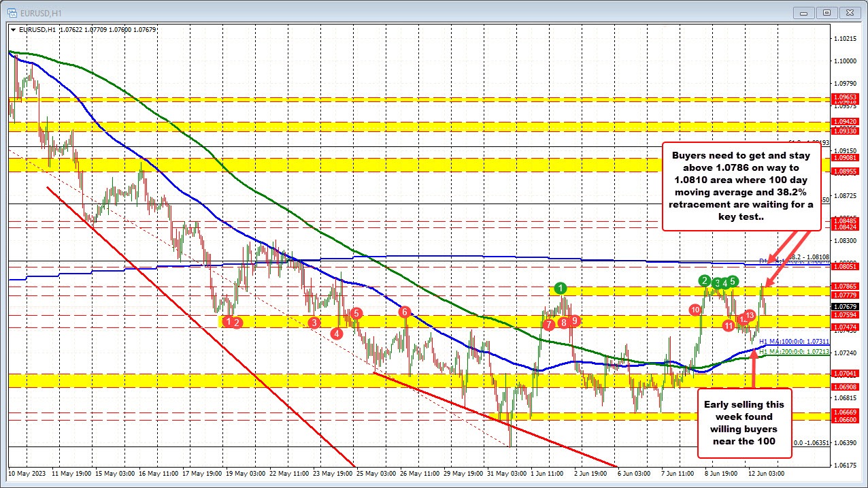Expand the EURUSD,H1 chart symbol dropdown triangle
This screenshot has height=488, width=868.
coord(13,29)
